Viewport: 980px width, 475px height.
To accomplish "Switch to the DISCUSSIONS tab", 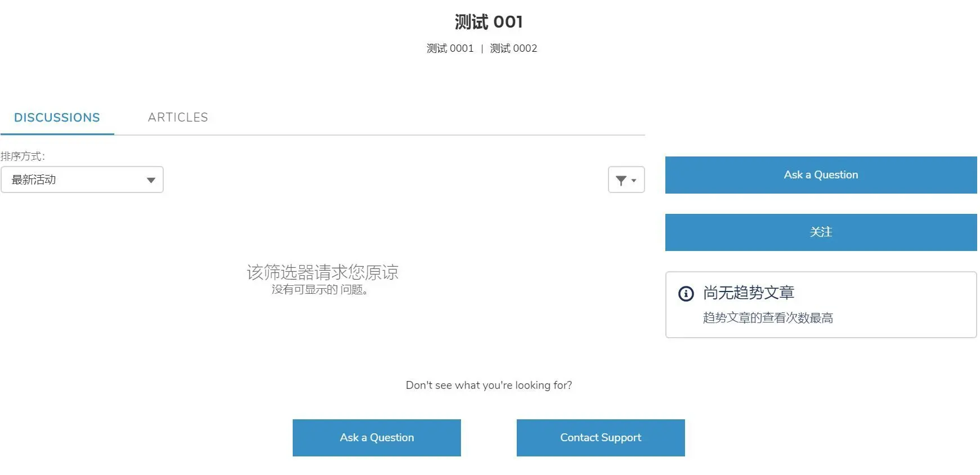I will click(57, 118).
